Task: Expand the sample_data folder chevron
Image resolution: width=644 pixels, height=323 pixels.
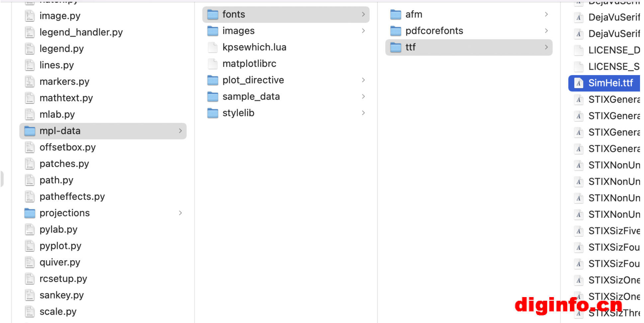Action: point(363,96)
